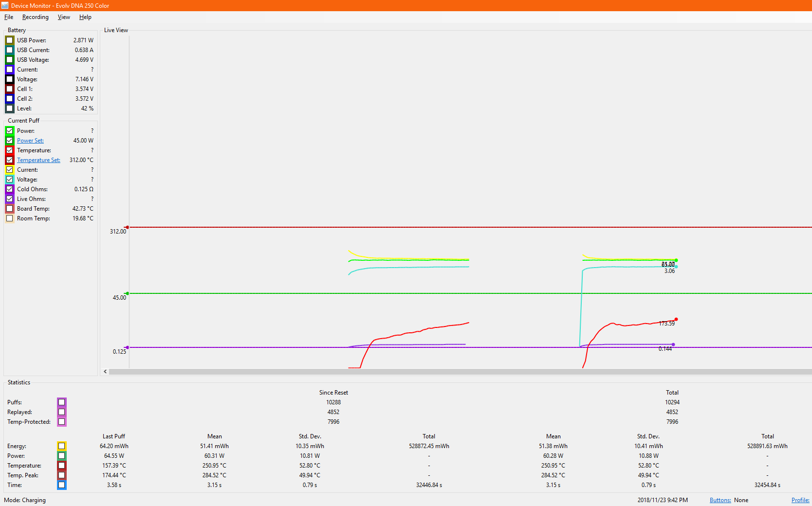Viewport: 812px width, 506px height.
Task: Check the Energy statistics checkbox
Action: click(62, 446)
